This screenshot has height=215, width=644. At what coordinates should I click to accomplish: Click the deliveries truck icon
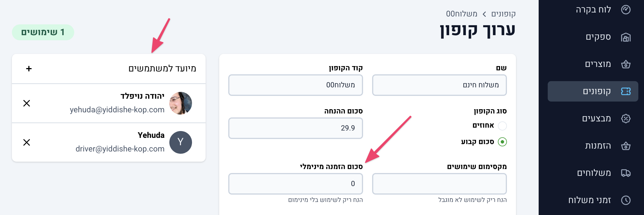626,173
